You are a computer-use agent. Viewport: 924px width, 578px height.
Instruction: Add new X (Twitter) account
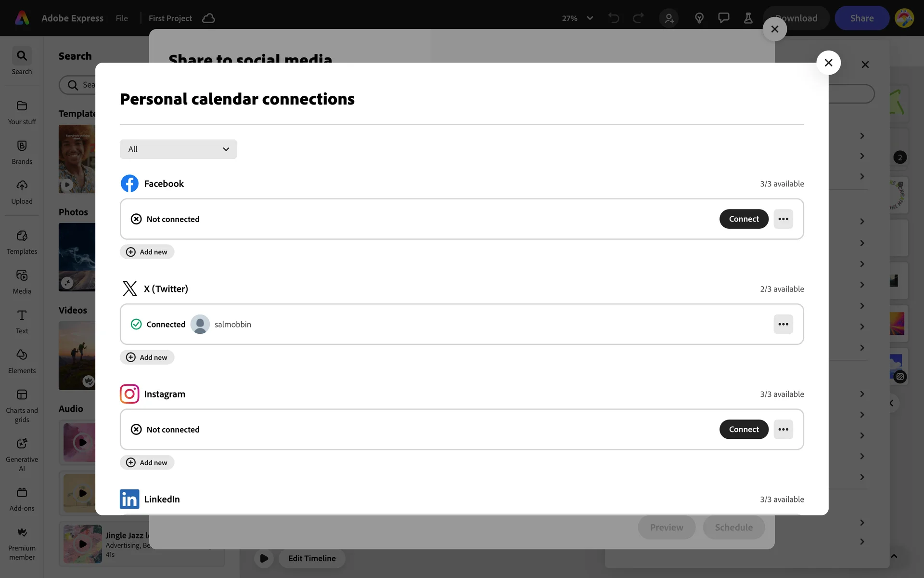147,357
